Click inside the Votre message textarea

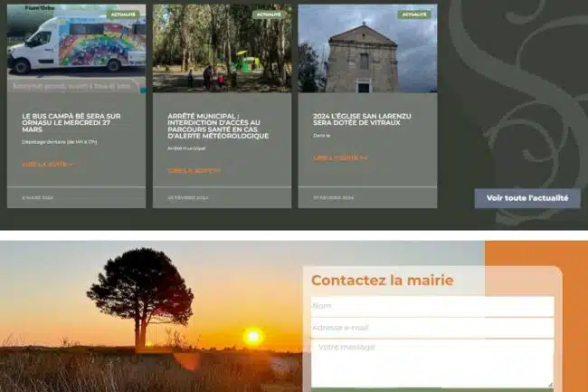tap(432, 362)
